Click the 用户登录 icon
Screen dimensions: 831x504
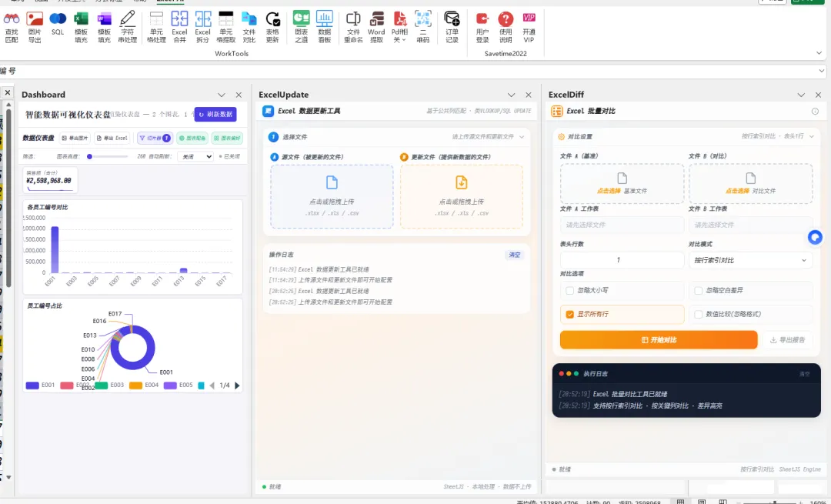482,27
